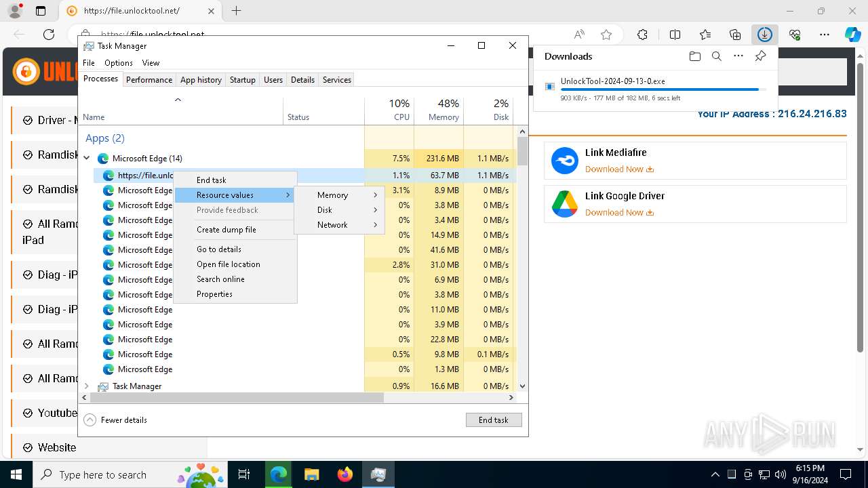Switch to the Details tab

coord(302,80)
